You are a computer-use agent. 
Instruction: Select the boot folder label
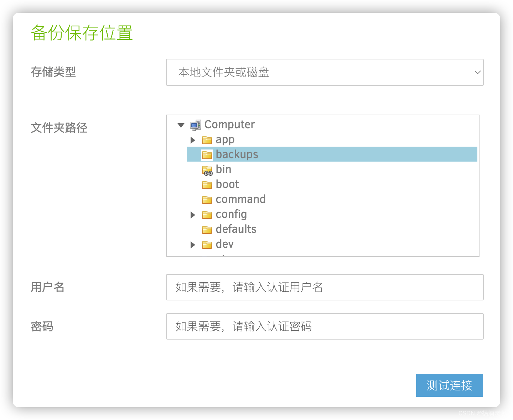tap(227, 184)
